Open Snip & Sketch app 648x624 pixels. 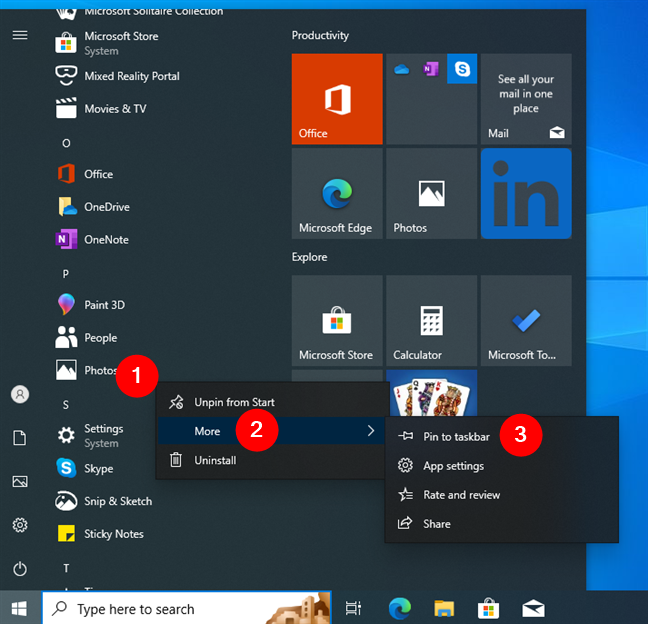104,501
